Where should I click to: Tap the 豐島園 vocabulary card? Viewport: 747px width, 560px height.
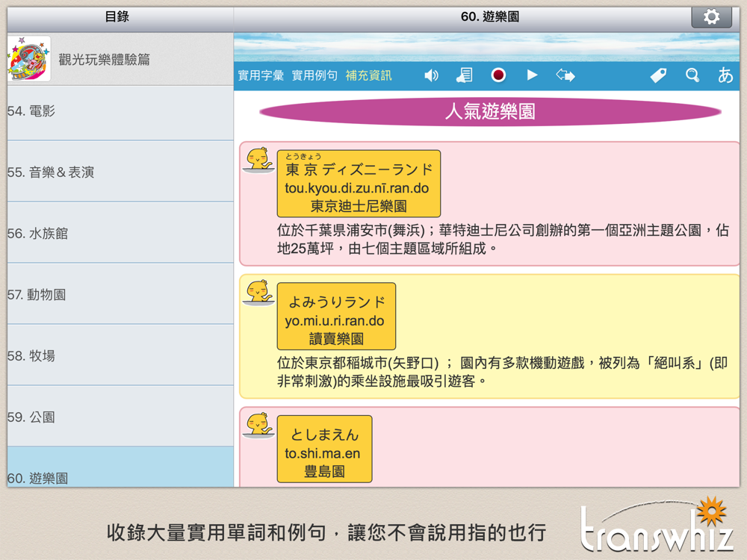324,449
